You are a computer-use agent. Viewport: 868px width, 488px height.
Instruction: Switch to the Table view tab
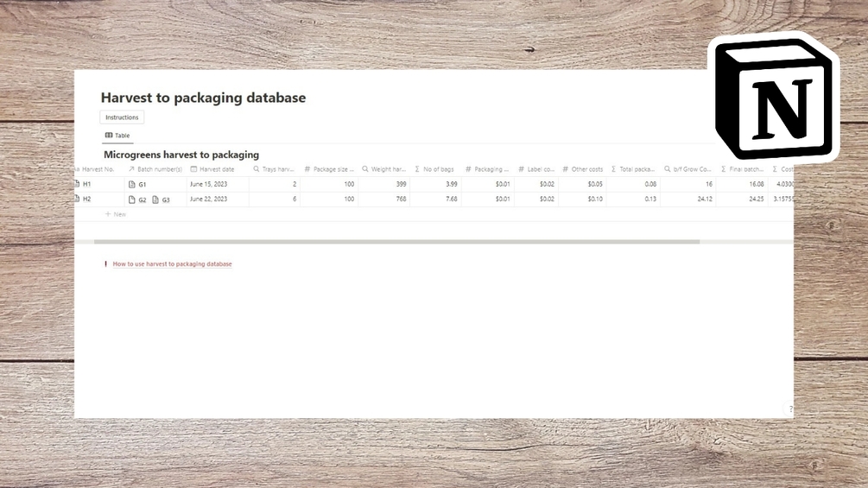coord(117,136)
